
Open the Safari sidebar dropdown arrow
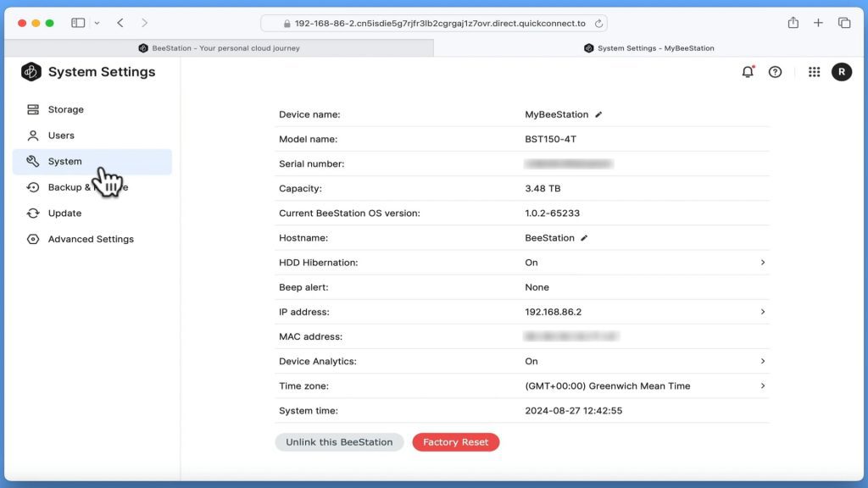click(97, 23)
